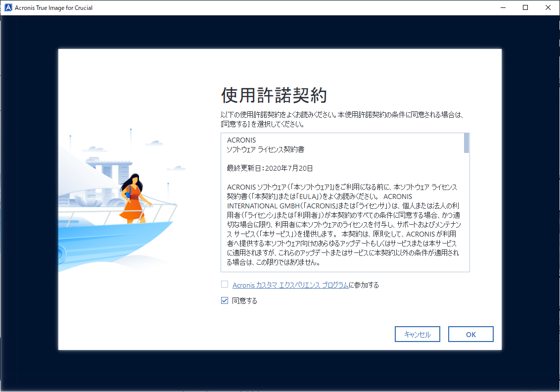The image size is (560, 392).
Task: Click the キャンセル button
Action: tap(417, 334)
